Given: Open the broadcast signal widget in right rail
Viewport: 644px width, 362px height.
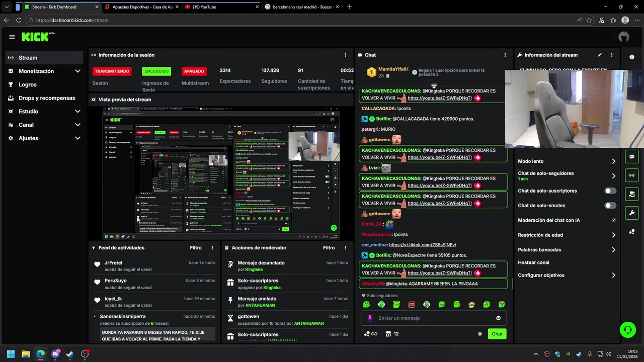Looking at the screenshot, I should (632, 175).
